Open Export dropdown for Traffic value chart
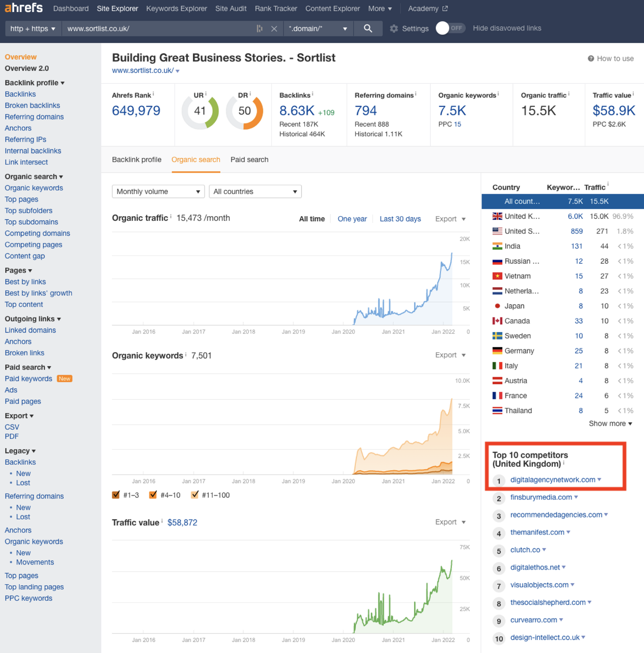The image size is (644, 653). 450,522
